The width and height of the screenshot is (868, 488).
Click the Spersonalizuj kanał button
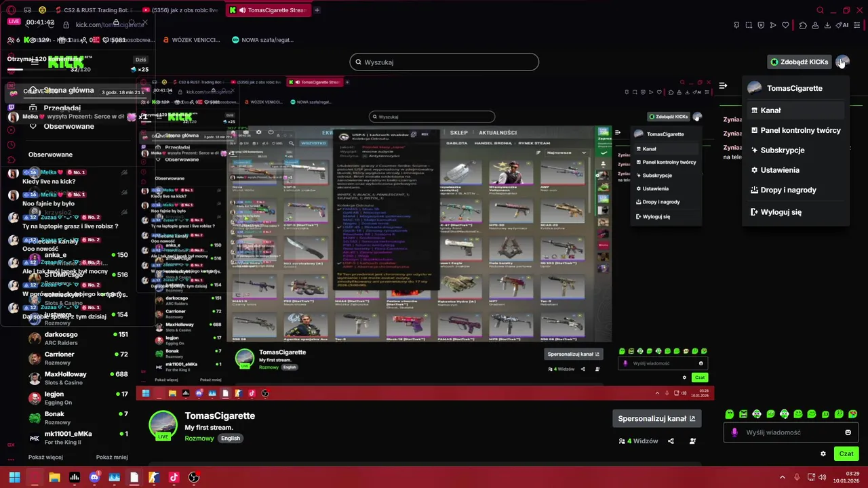(656, 419)
